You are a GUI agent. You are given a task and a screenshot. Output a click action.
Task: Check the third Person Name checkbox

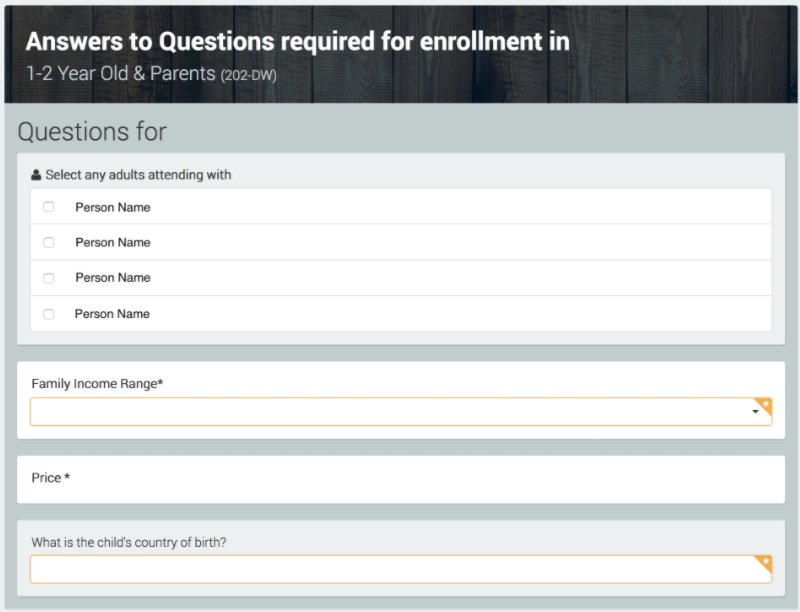[x=48, y=278]
